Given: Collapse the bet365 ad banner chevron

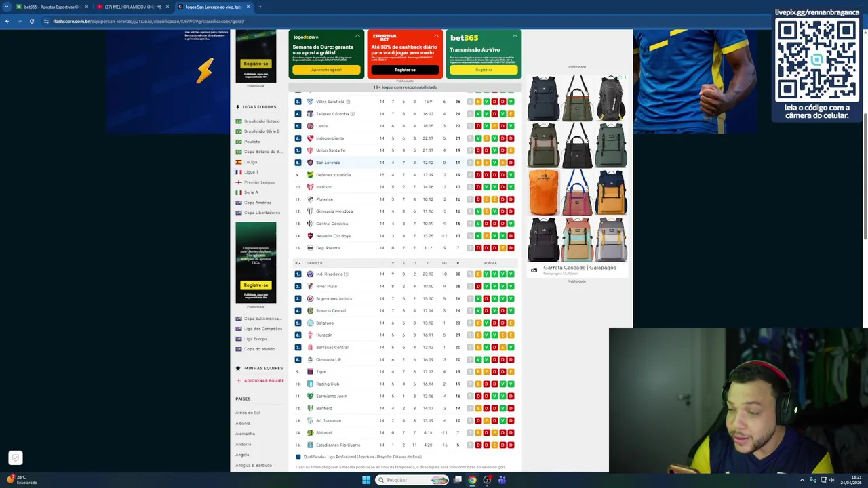Looking at the screenshot, I should click(515, 35).
